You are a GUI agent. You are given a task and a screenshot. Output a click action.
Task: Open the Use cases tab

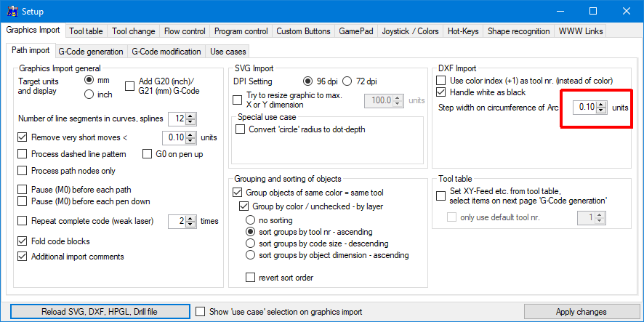point(228,52)
